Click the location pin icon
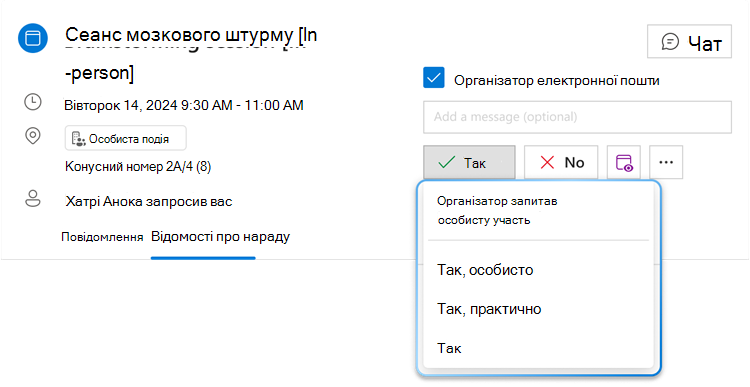Viewport: 750px width, 387px height. pyautogui.click(x=33, y=136)
